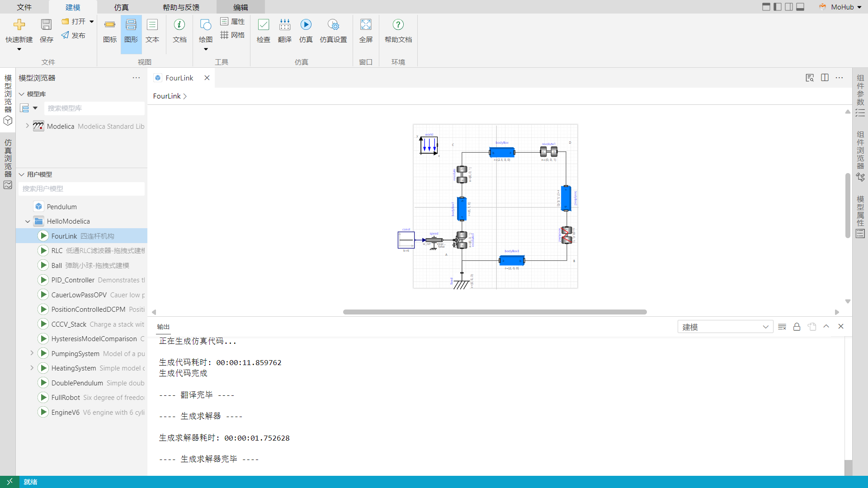Split the editor view

tap(825, 78)
